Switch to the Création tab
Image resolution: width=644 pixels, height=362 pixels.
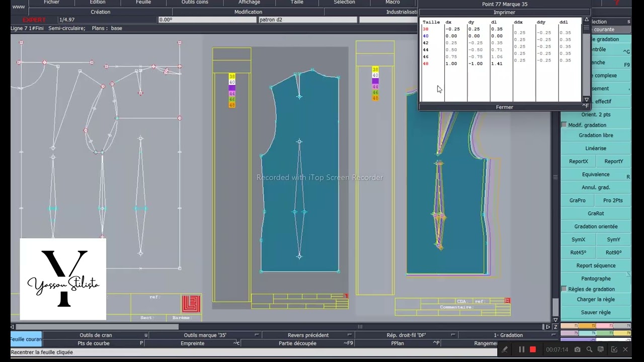(101, 12)
